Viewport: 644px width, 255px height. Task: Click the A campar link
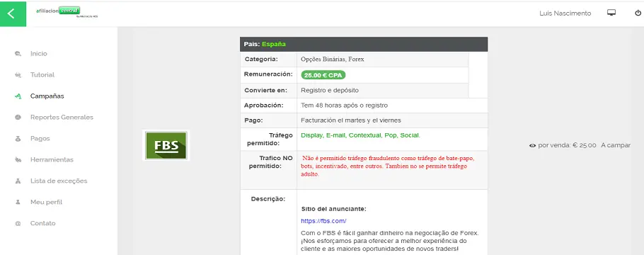click(x=616, y=146)
